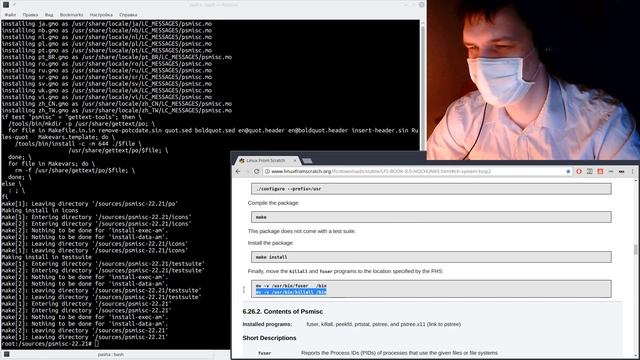Click the terminal line installing ja.gmo
The width and height of the screenshot is (640, 360).
click(106, 24)
